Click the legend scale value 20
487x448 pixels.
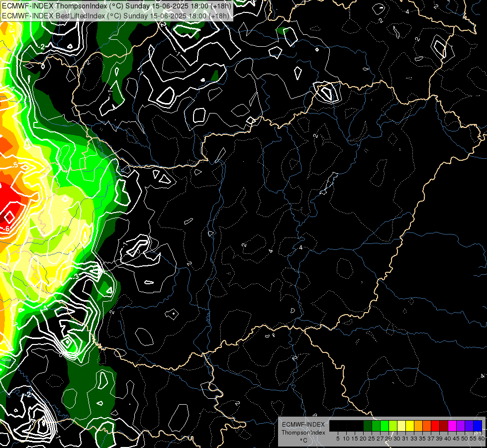tap(364, 439)
